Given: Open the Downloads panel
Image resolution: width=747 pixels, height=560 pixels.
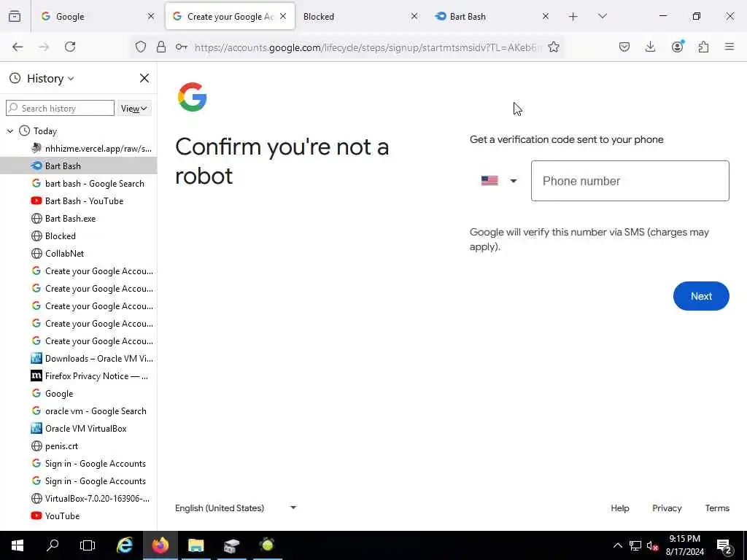Looking at the screenshot, I should pos(650,47).
